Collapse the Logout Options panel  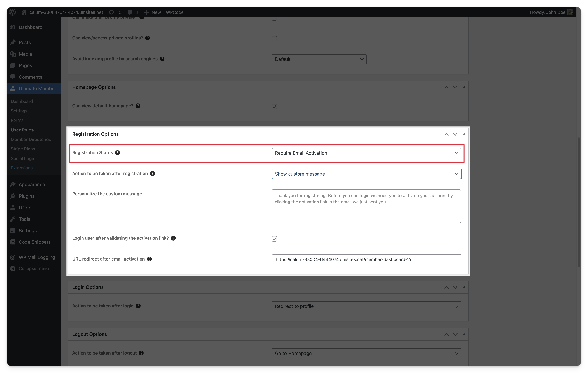[x=464, y=334]
